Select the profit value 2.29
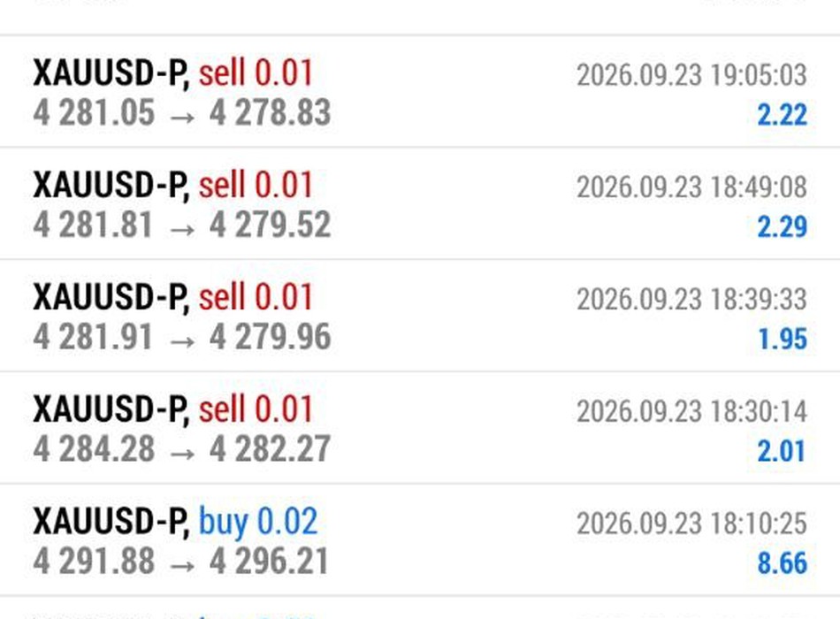The height and width of the screenshot is (619, 840). tap(783, 226)
